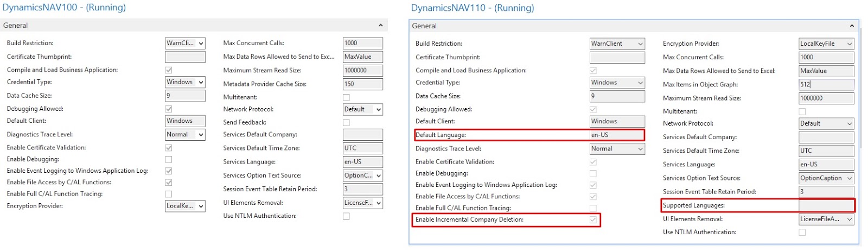Screen dimensions: 868x250
Task: Click Maximum Stream Read Size field in DynamicsNAV100
Action: click(x=363, y=70)
